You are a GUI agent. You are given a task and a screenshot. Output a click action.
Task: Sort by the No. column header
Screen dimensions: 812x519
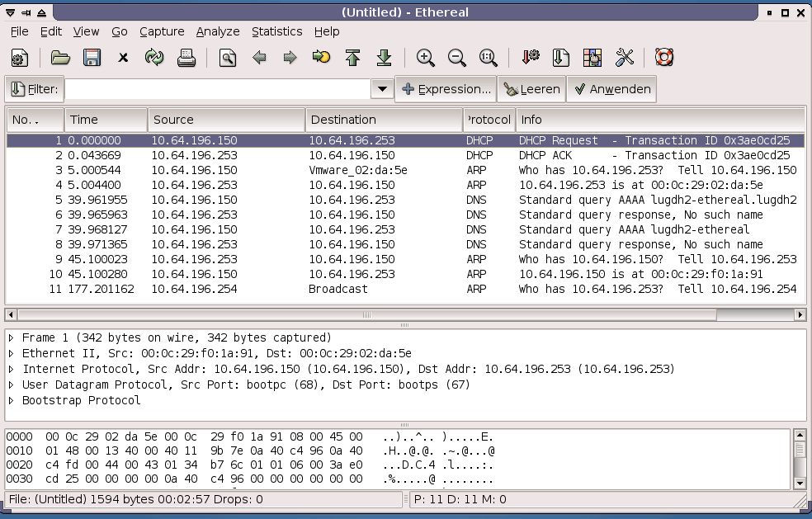(x=35, y=120)
